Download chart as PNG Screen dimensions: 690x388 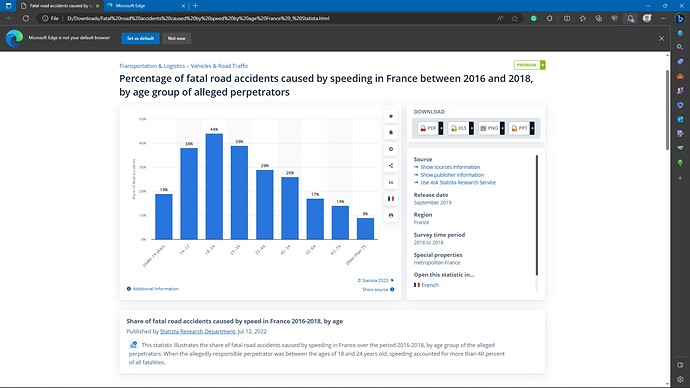click(x=489, y=128)
